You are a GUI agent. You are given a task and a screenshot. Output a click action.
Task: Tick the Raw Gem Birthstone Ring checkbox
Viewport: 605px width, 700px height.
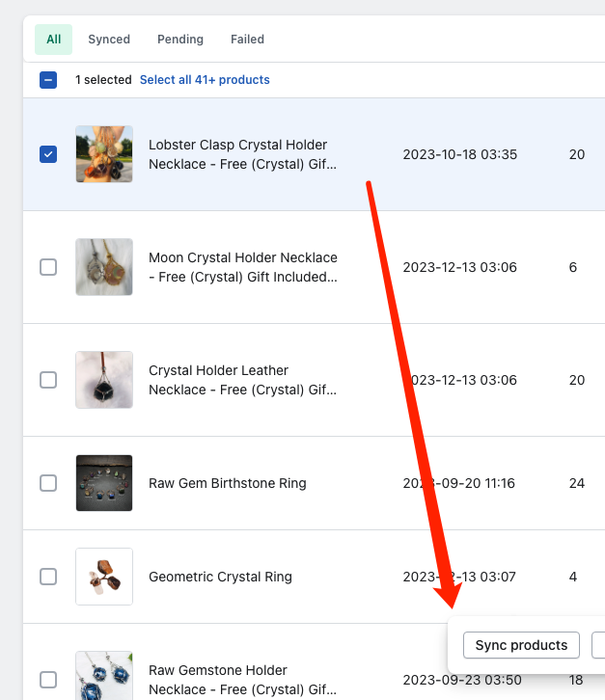tap(48, 483)
